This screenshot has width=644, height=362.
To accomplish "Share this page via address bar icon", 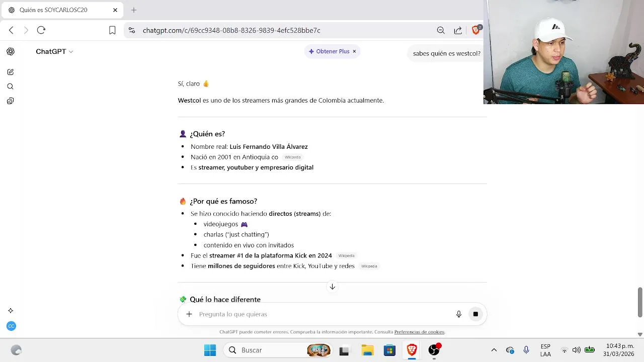I will (x=458, y=30).
